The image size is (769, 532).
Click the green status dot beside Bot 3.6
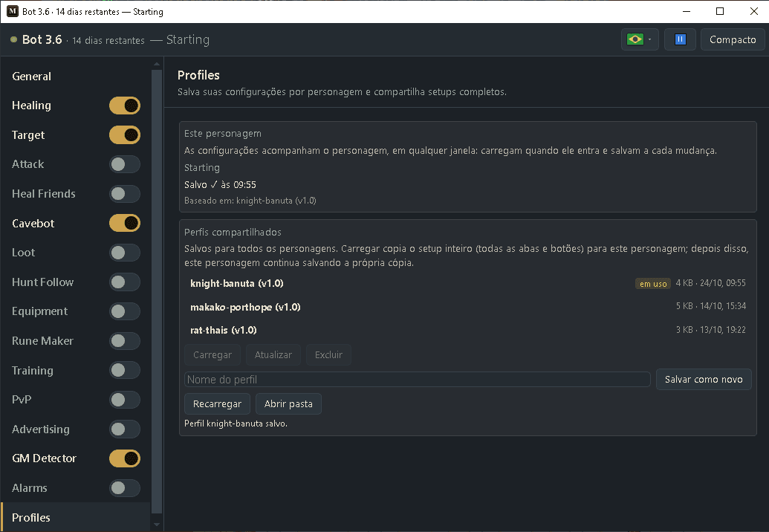pos(13,39)
